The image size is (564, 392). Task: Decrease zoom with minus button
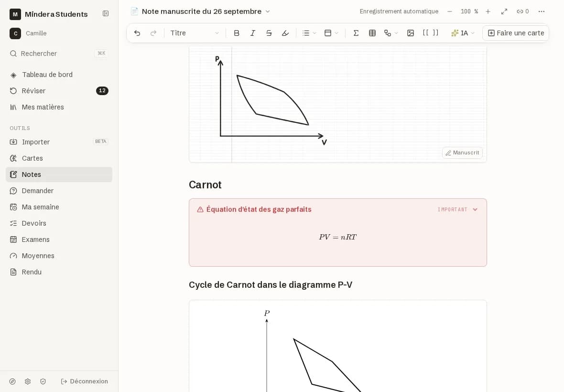(450, 11)
